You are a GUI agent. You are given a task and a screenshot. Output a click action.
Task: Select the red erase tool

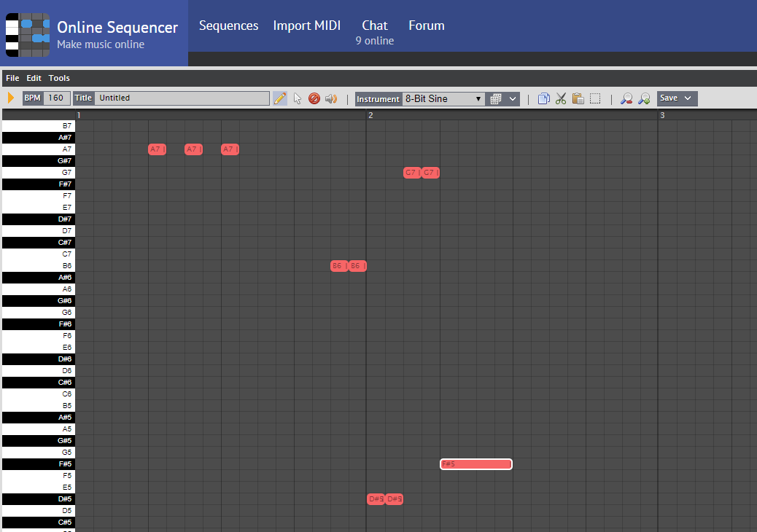tap(314, 98)
